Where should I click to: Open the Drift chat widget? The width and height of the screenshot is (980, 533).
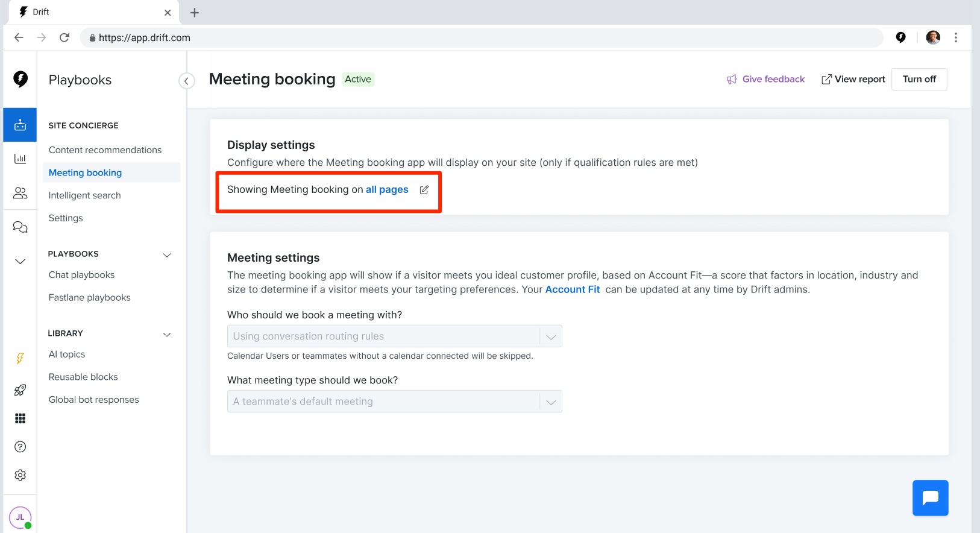(930, 498)
